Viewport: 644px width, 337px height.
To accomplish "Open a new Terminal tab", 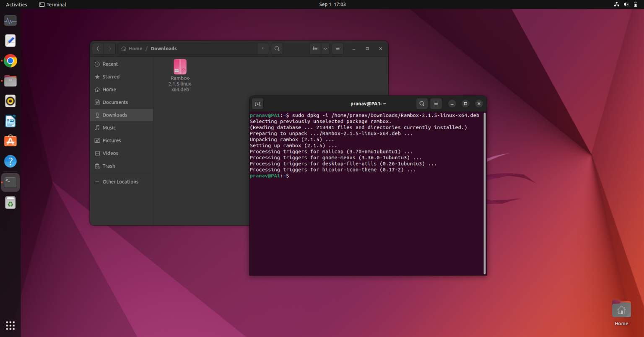I will pos(257,104).
